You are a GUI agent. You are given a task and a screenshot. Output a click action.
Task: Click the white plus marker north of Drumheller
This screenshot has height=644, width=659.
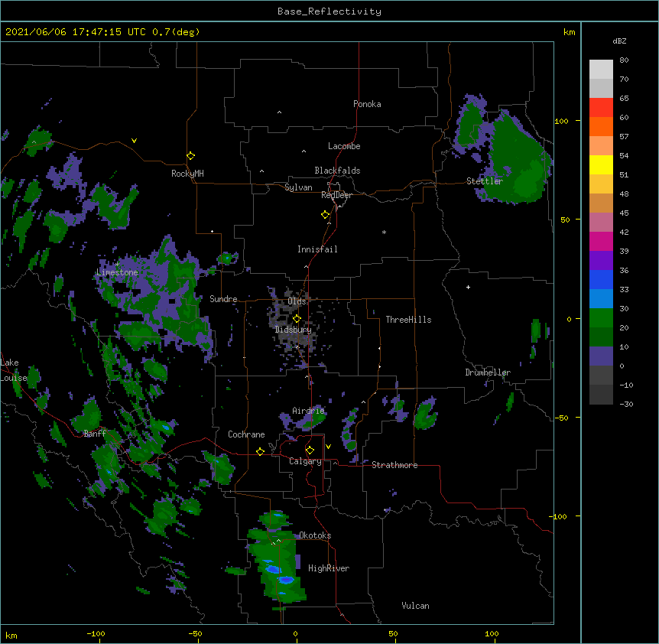point(468,287)
